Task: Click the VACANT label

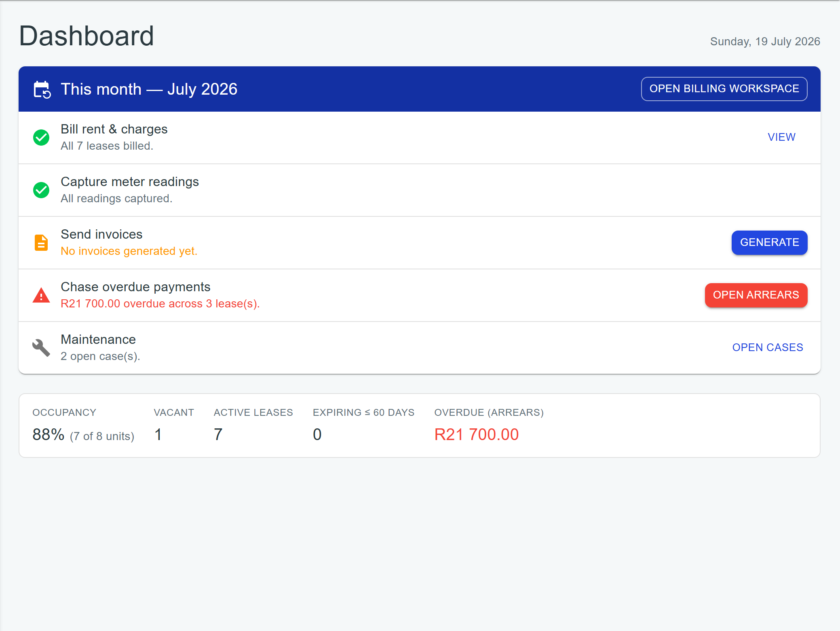Action: 174,413
